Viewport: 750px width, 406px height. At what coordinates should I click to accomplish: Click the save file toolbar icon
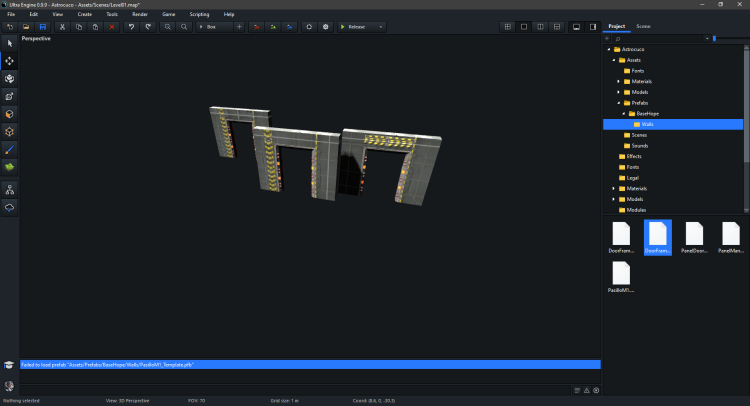pos(42,26)
